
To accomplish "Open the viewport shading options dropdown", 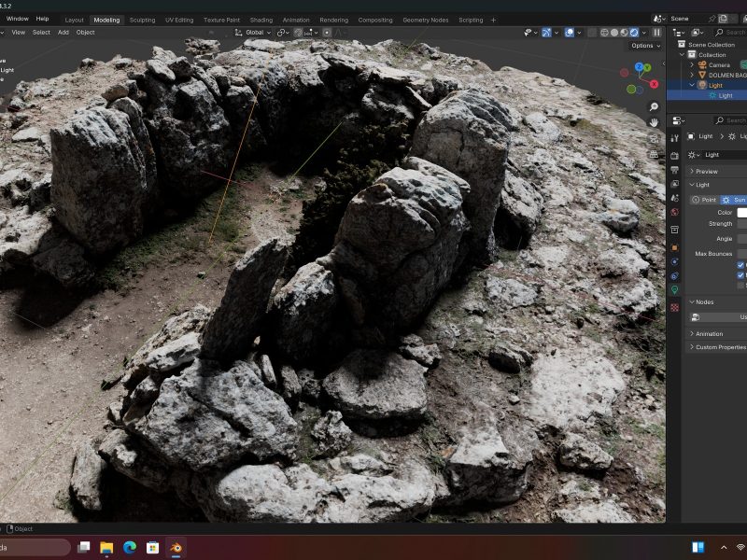I will pos(643,33).
